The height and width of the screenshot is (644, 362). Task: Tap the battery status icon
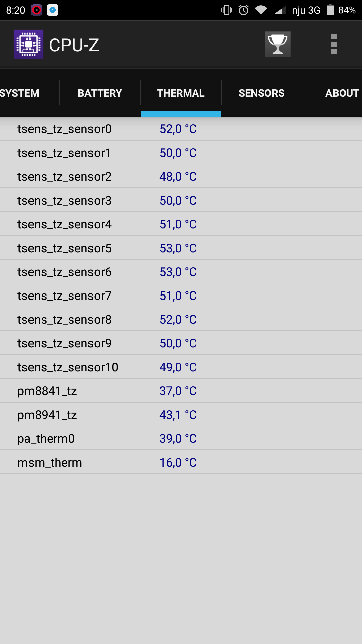pyautogui.click(x=330, y=10)
